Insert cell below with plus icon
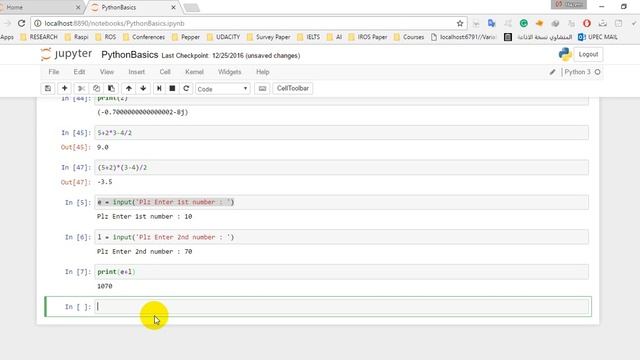This screenshot has height=360, width=640. pyautogui.click(x=64, y=88)
